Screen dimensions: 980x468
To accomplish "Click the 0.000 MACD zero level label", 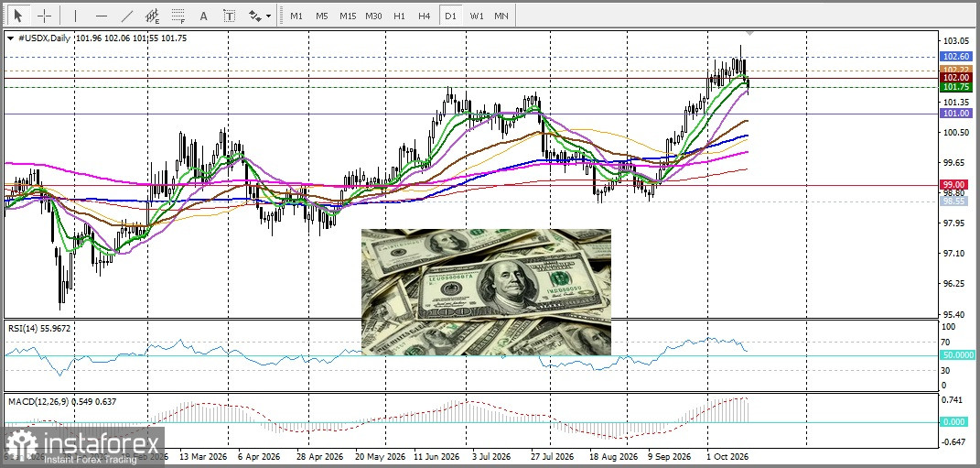I will point(955,421).
